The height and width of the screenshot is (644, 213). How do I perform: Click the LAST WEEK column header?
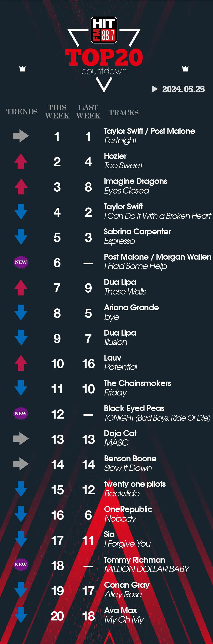88,111
